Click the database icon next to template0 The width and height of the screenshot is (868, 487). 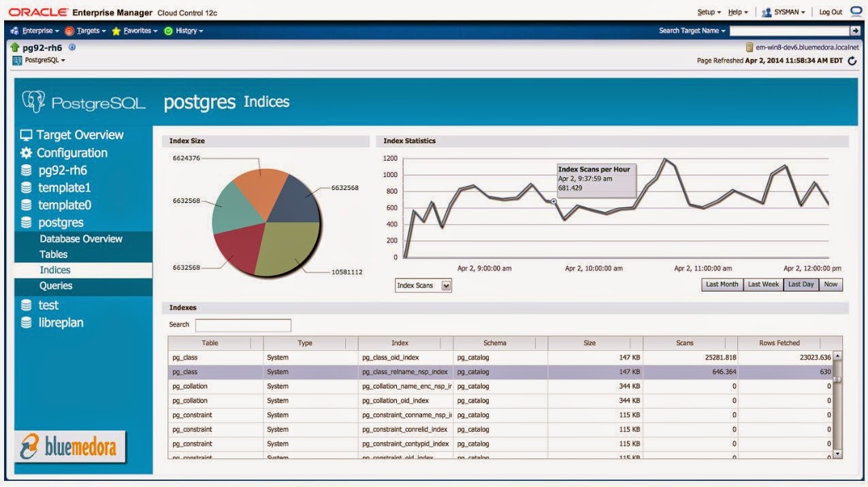click(x=26, y=205)
